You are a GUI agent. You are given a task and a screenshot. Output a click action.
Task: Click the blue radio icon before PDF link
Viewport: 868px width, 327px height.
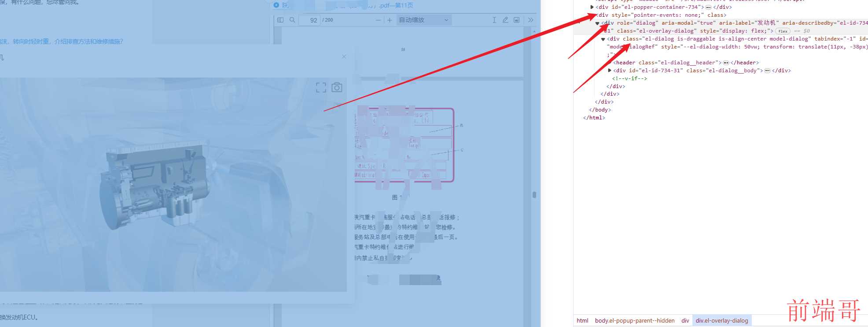click(276, 5)
